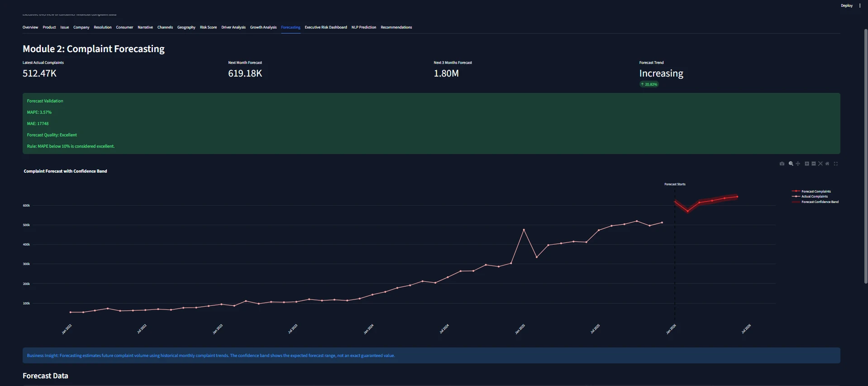Screen dimensions: 868x386
Task: Click the MAPE rule explanation line
Action: (x=71, y=146)
